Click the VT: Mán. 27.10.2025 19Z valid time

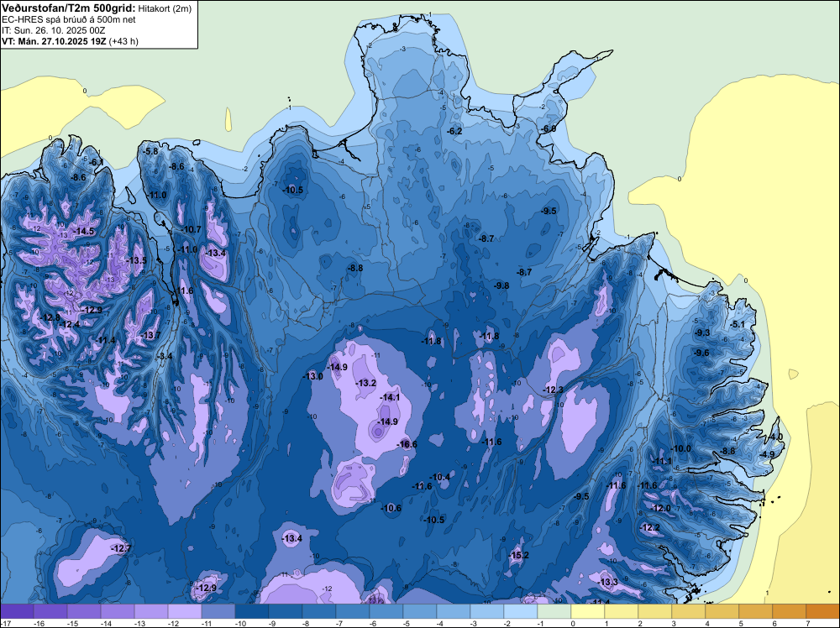point(54,41)
